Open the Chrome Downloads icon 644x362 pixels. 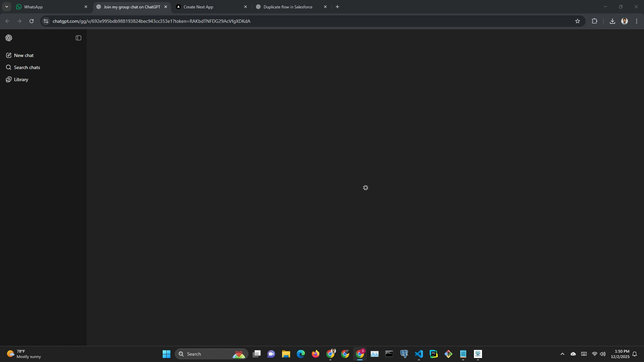pos(612,21)
